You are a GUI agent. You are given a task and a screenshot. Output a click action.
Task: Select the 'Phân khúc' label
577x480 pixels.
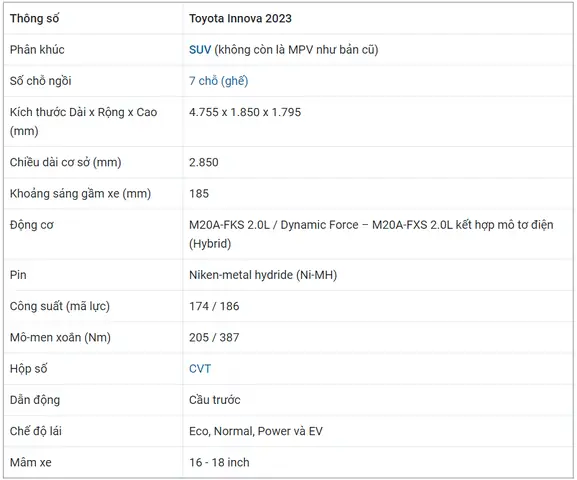pos(37,50)
